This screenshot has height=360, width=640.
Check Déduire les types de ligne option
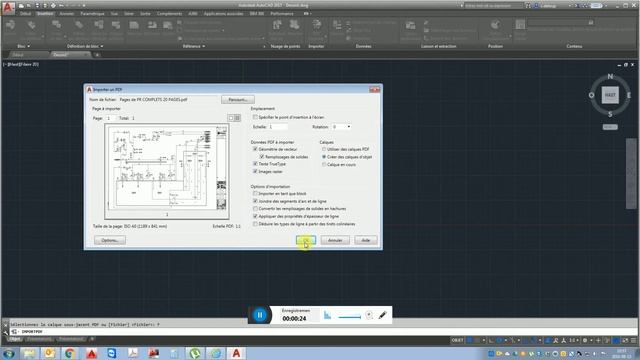tap(255, 224)
